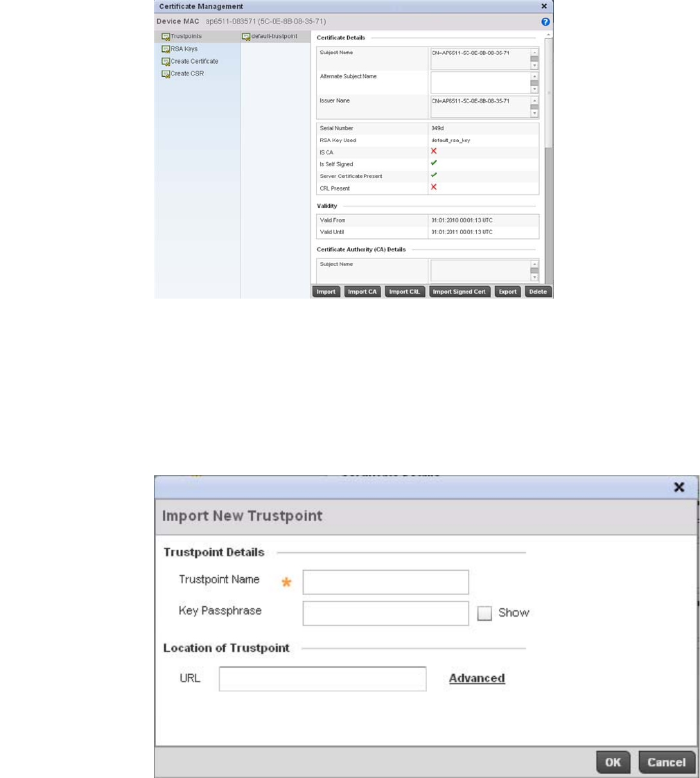Click the default_rsa_key value
700x778 pixels.
450,141
